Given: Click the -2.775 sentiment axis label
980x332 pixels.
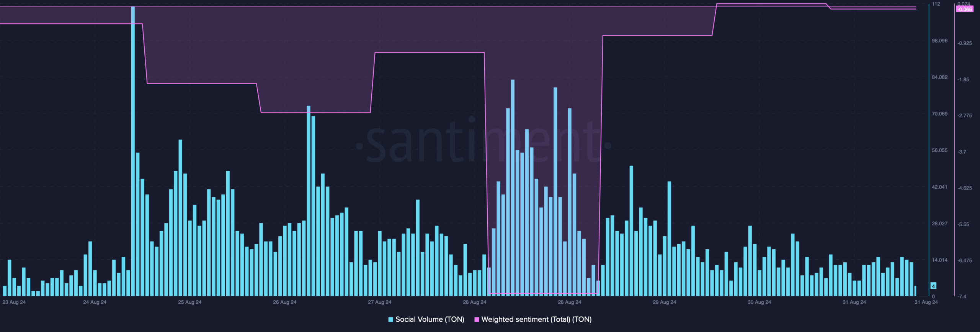Looking at the screenshot, I should point(965,115).
